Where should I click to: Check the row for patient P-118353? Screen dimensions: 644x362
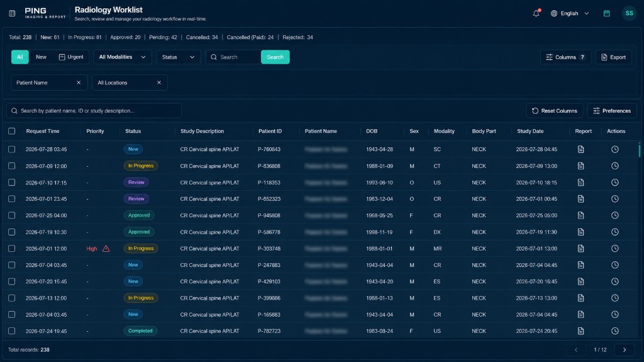(11, 182)
